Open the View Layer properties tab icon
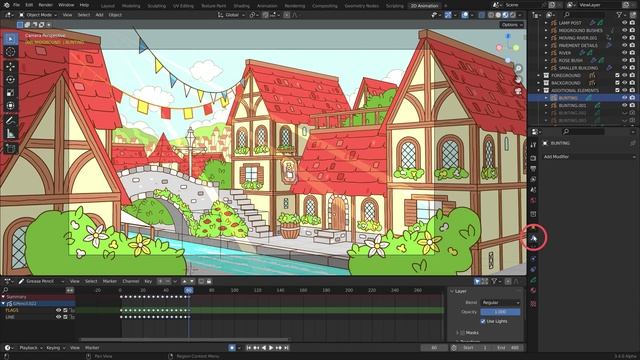640x360 pixels. pyautogui.click(x=533, y=179)
